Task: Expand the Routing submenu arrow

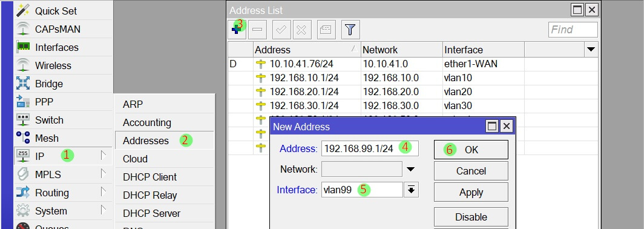Action: point(103,192)
